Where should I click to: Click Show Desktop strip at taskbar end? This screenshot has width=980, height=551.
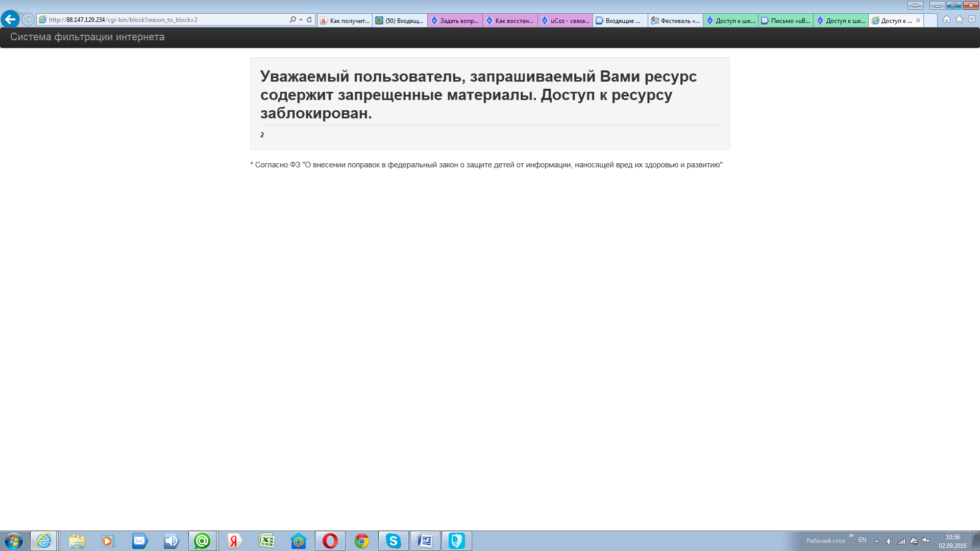[976, 541]
